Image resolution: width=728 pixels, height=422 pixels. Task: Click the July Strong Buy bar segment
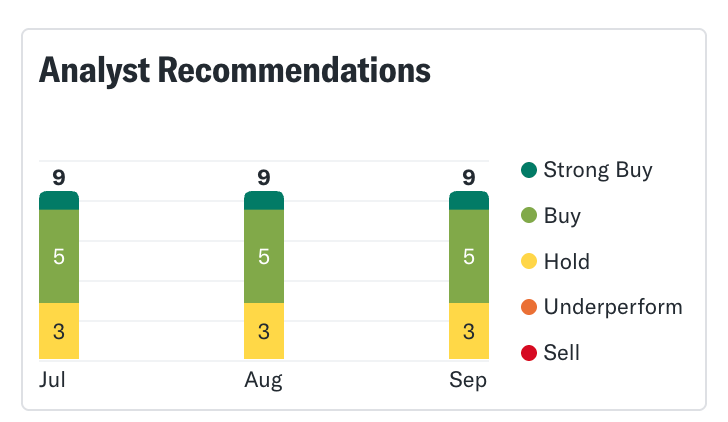point(59,201)
